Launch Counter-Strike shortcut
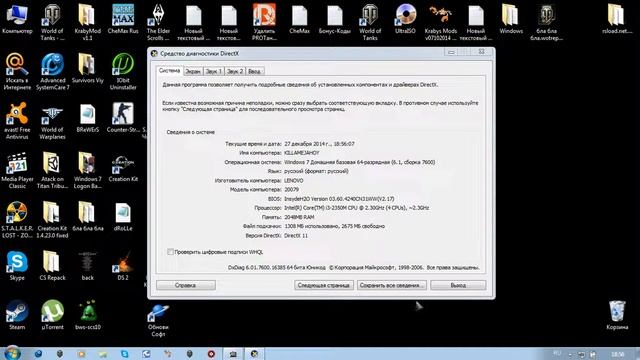Viewport: 640px width, 360px height. coord(123,118)
